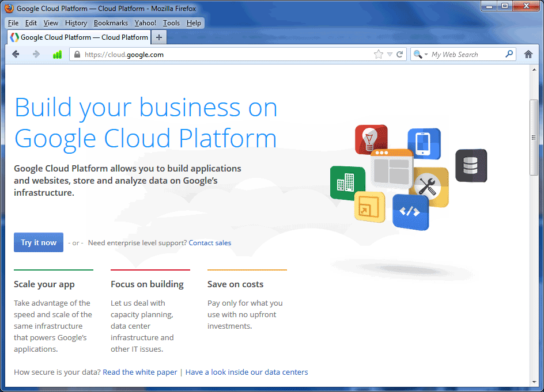
Task: Click the blue code brackets icon
Action: point(410,212)
